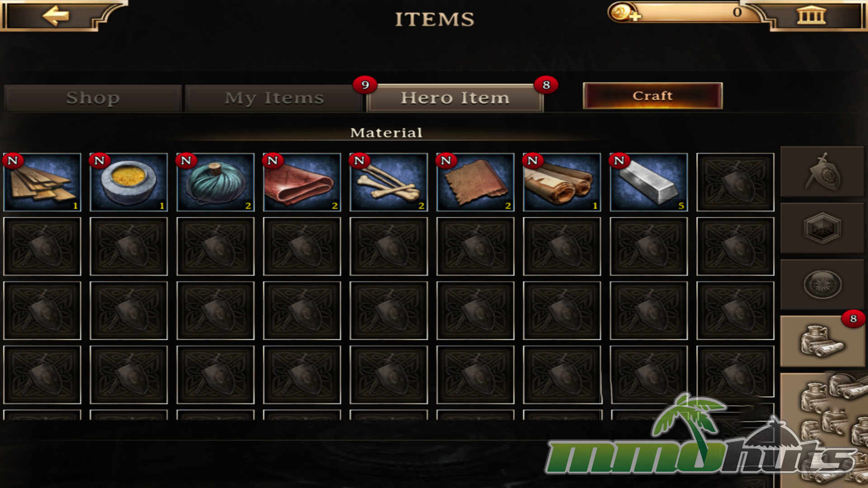Click the empty slot after the silver ingot

click(x=736, y=182)
